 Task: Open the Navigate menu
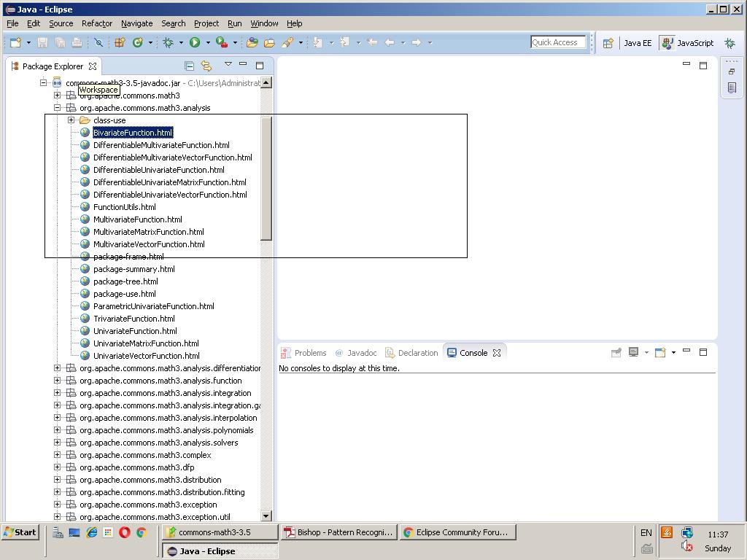(x=136, y=23)
